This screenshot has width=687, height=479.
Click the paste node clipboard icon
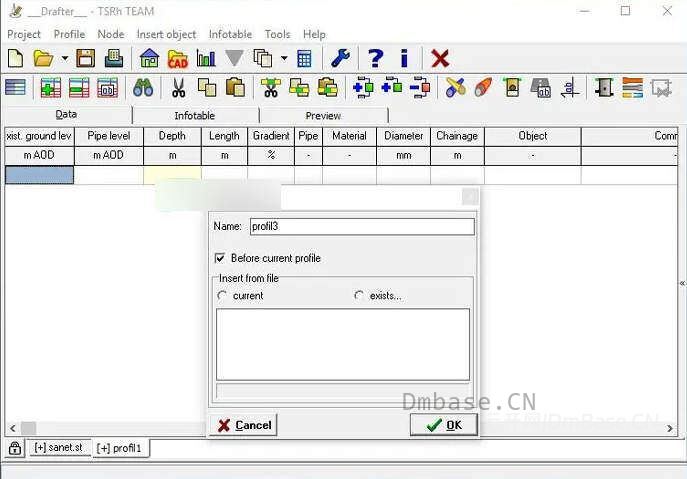coord(328,87)
